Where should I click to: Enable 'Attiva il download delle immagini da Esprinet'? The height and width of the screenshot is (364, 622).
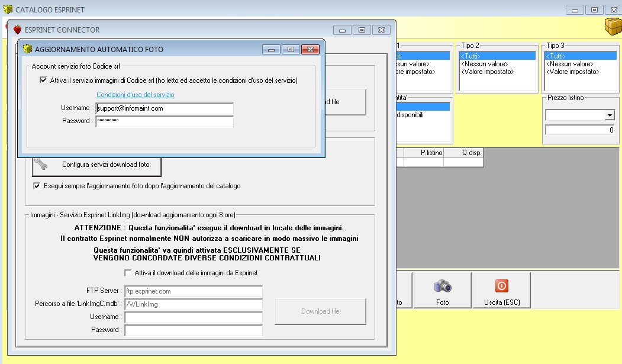128,273
